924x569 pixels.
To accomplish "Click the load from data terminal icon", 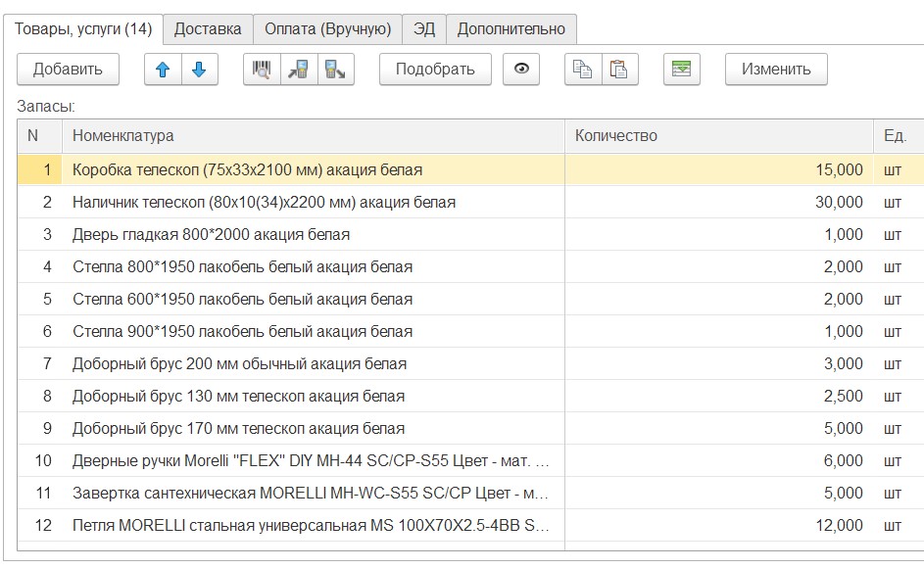I will click(298, 70).
